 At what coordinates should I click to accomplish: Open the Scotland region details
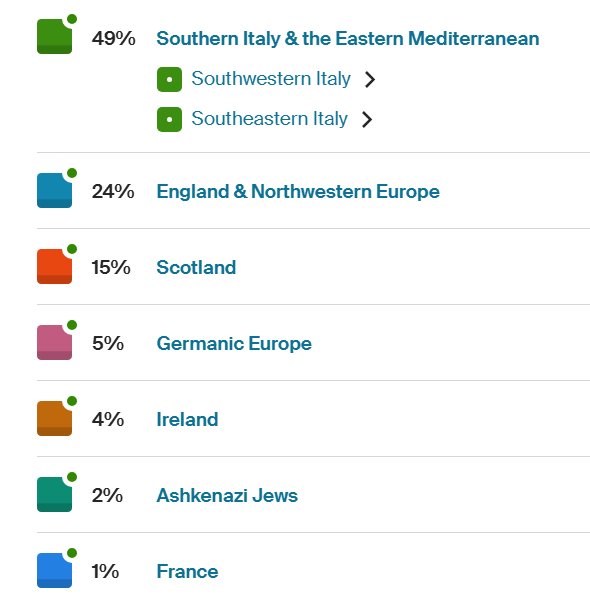click(x=196, y=267)
